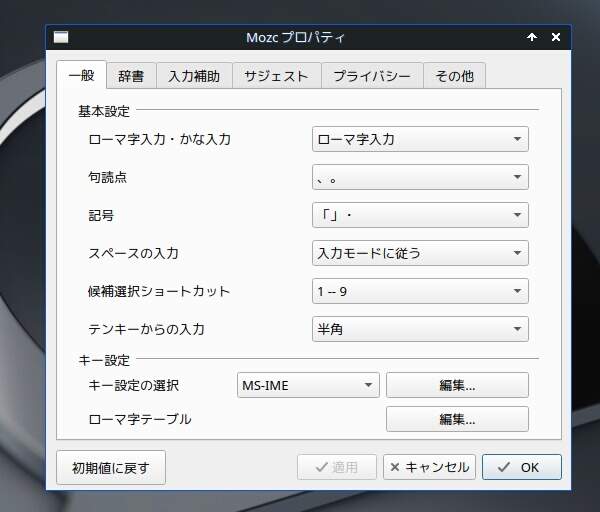Click the 初期値に戻す button

tap(111, 468)
